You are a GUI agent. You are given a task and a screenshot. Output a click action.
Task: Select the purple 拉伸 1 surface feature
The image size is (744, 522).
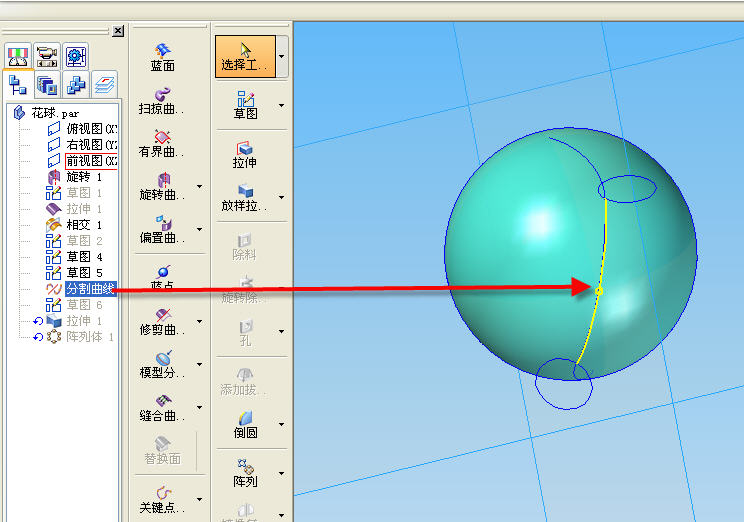(74, 209)
